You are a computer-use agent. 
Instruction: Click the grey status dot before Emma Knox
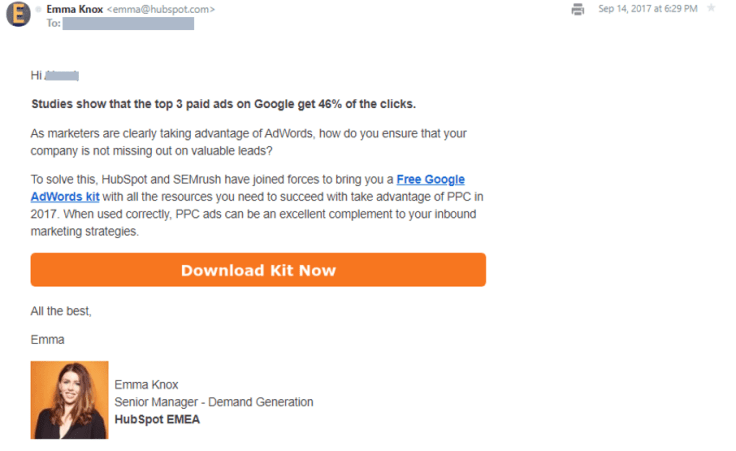[x=38, y=9]
